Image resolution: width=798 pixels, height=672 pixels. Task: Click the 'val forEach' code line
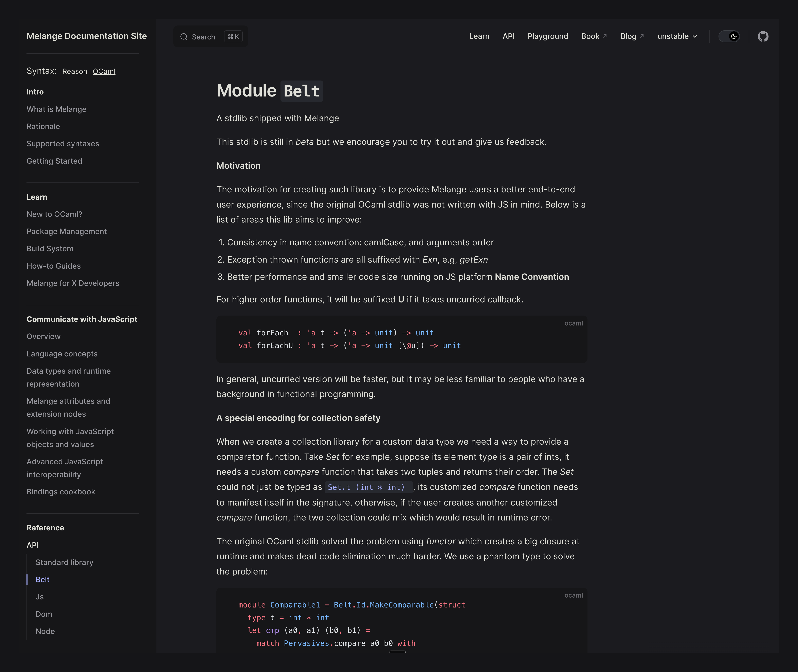pos(336,333)
